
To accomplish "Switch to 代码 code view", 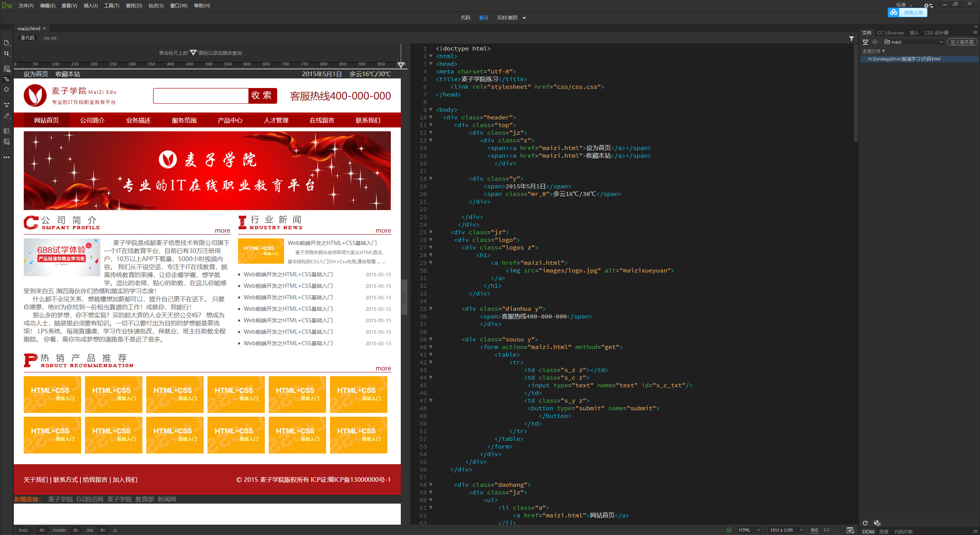I will pos(465,18).
